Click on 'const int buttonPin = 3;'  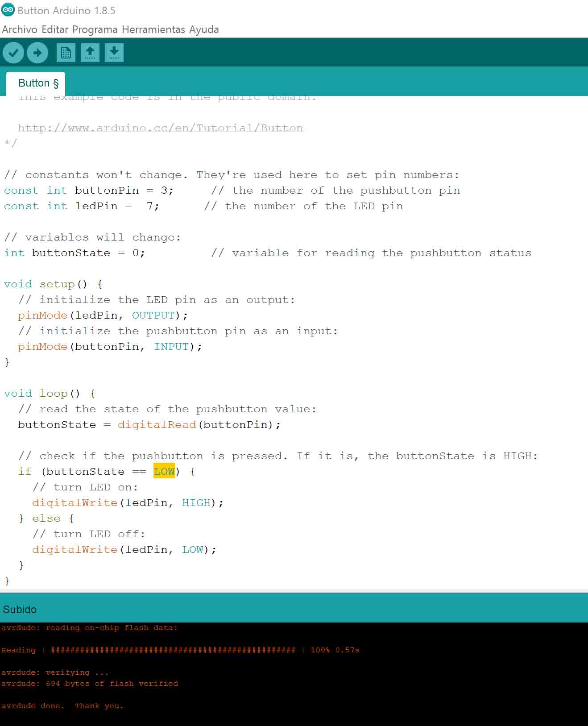[x=89, y=191]
